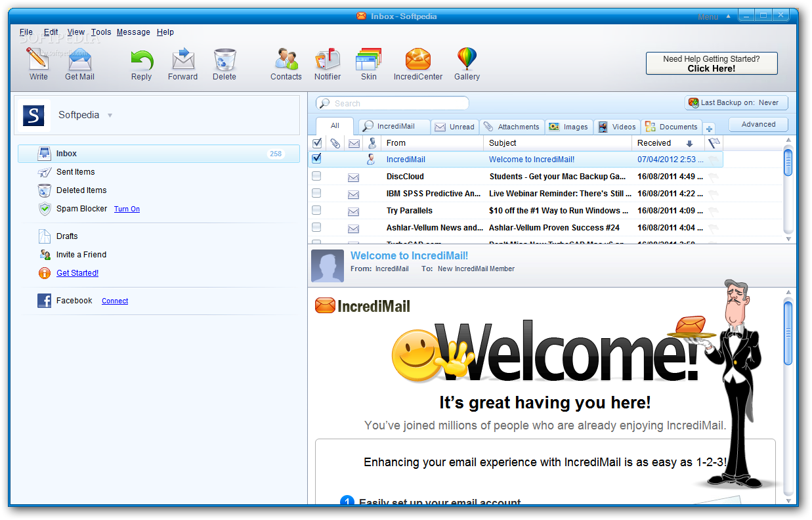Open the Message menu
The width and height of the screenshot is (812, 520).
coord(133,32)
